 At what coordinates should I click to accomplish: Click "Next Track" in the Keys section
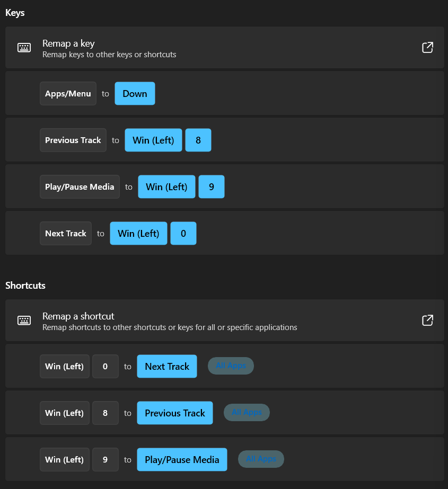click(65, 233)
